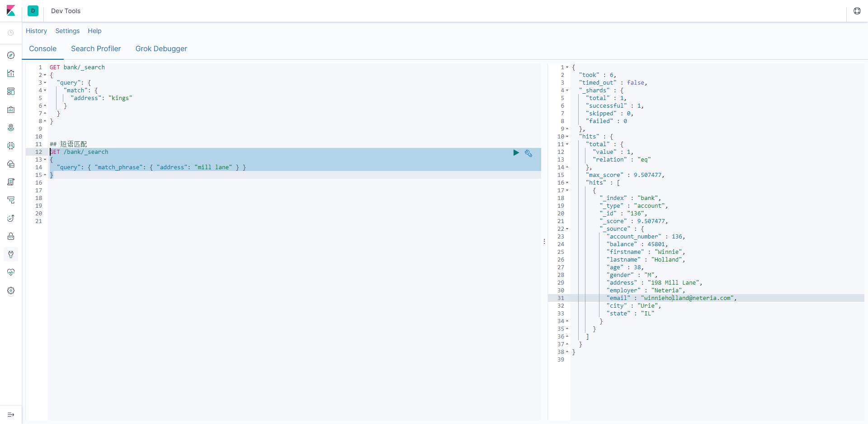
Task: Open recently viewed clock icon
Action: (11, 33)
